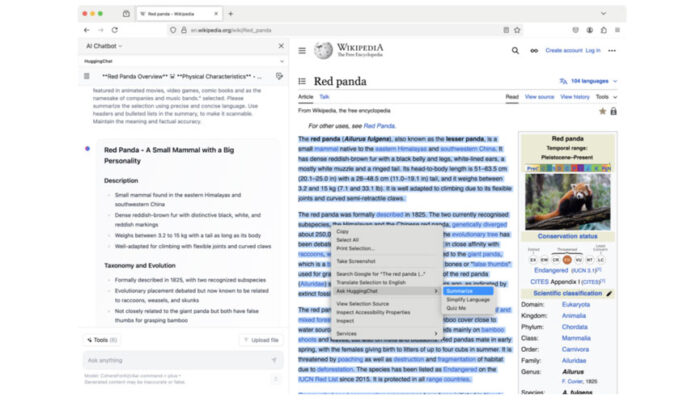Expand the Services submenu
Viewport: 696px width, 402px height.
point(387,333)
